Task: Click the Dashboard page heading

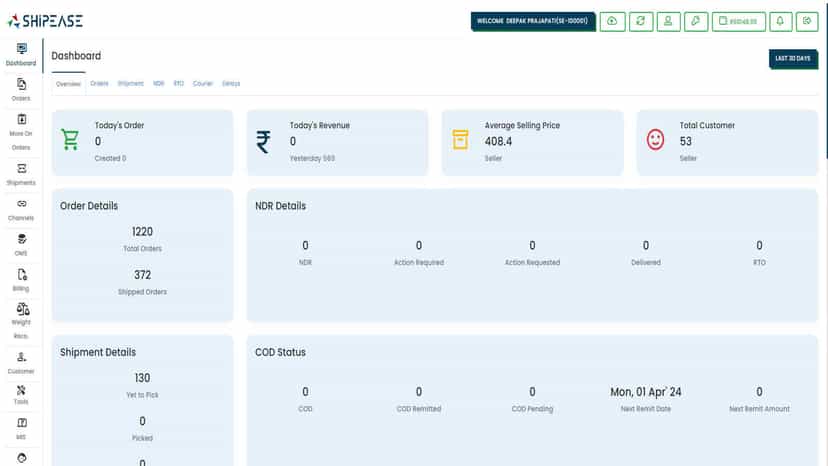Action: 76,56
